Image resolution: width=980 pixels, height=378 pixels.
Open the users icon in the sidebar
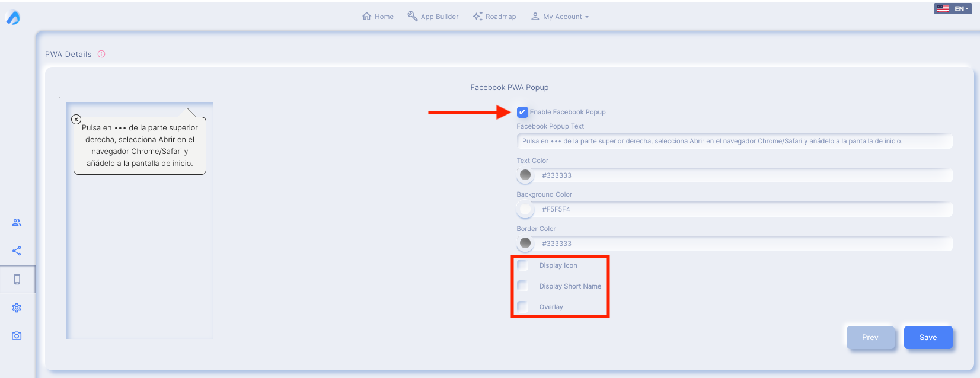(x=17, y=223)
